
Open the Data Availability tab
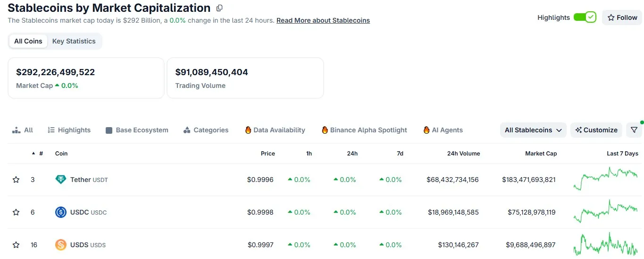(275, 130)
